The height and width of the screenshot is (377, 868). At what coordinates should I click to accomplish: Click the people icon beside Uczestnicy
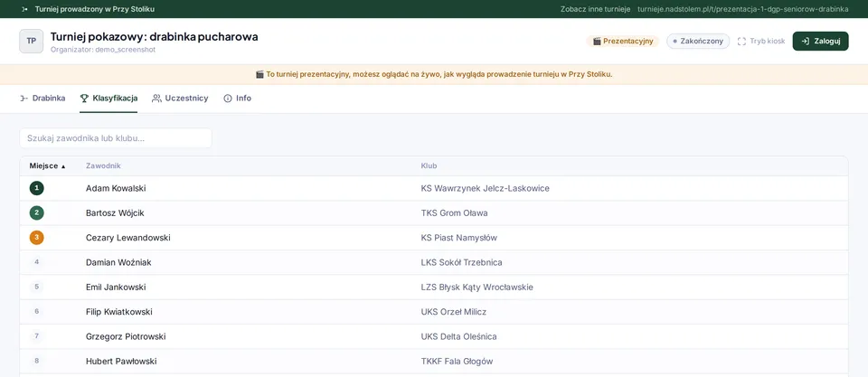(156, 98)
